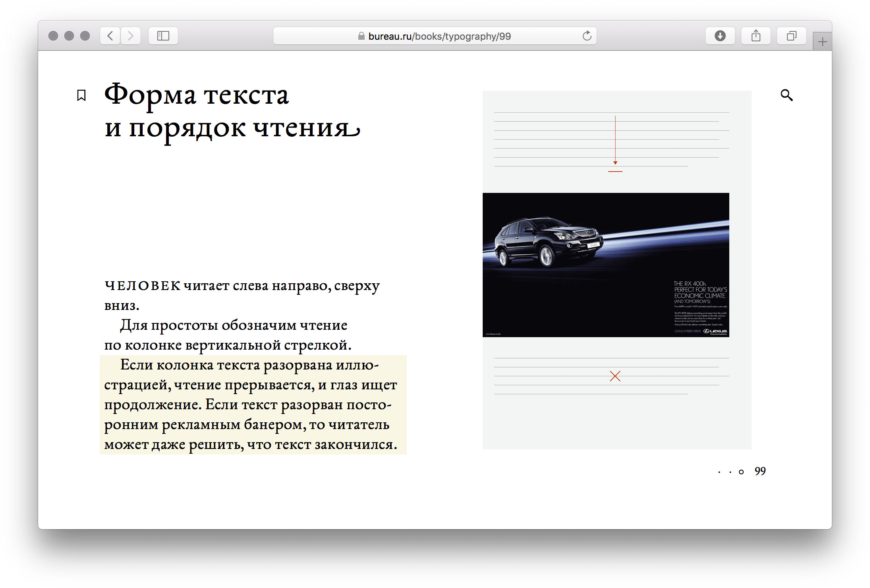Go back with Safari's back arrow
The width and height of the screenshot is (870, 588).
[x=110, y=36]
